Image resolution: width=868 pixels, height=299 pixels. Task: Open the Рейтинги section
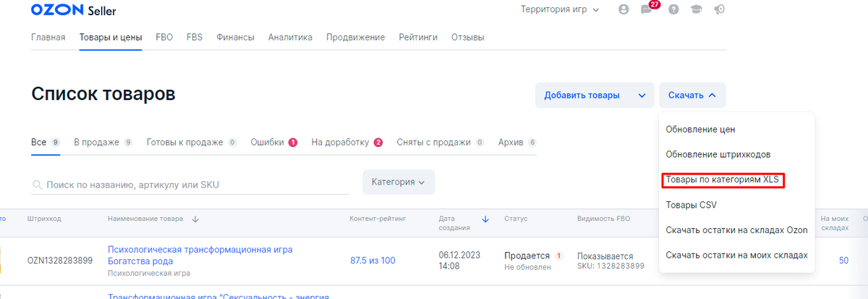tap(418, 37)
